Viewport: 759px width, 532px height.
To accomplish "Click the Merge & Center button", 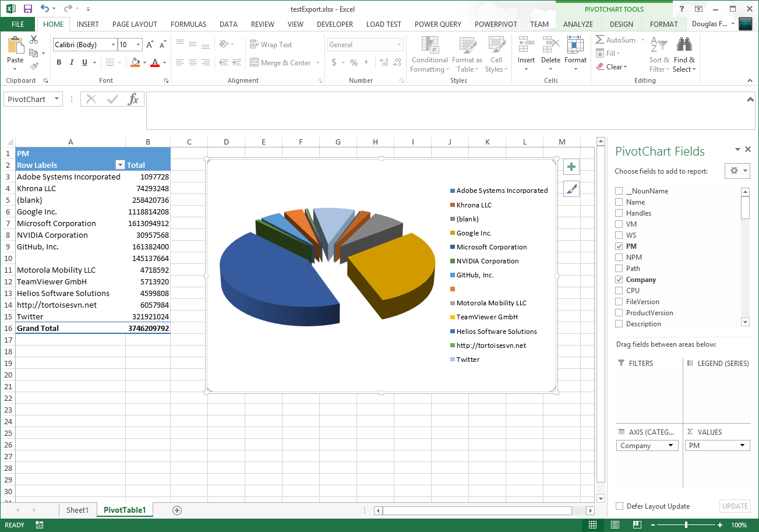I will (x=285, y=63).
